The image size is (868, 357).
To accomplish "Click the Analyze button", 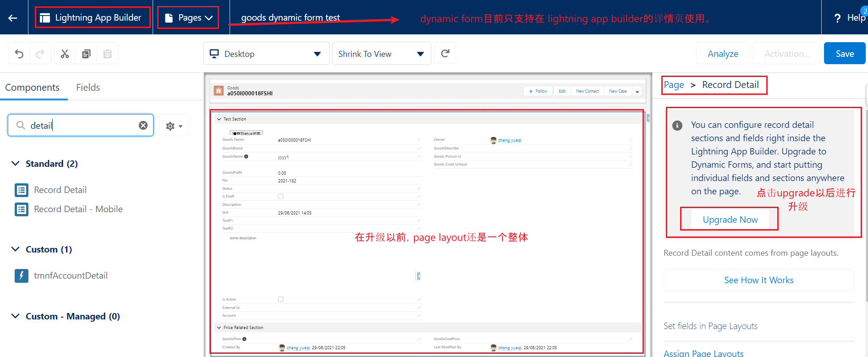I will pyautogui.click(x=723, y=54).
